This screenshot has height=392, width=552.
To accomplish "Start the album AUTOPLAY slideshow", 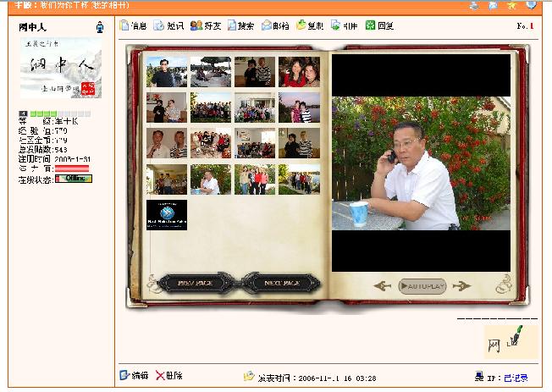I will point(422,286).
